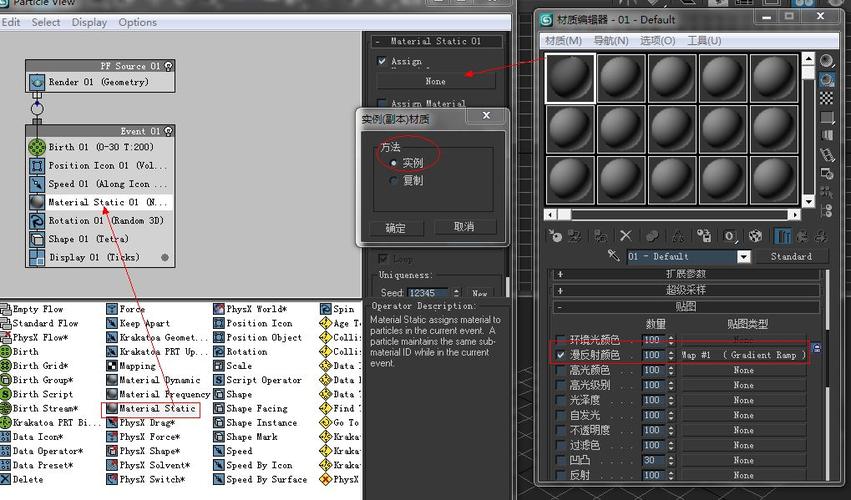This screenshot has height=500, width=851.
Task: Click the Shape 01 Tetra operator icon
Action: pyautogui.click(x=37, y=239)
